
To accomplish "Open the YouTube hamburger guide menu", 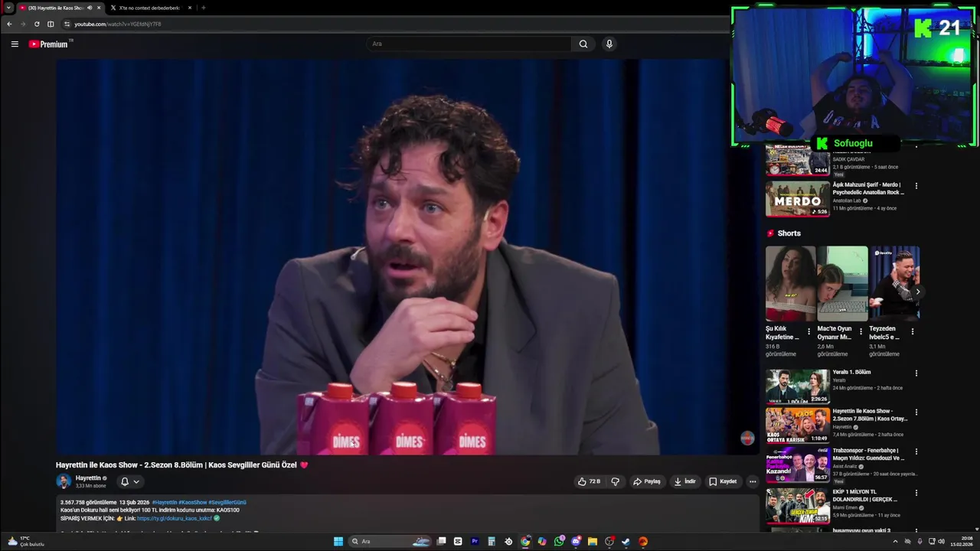I will pyautogui.click(x=15, y=44).
